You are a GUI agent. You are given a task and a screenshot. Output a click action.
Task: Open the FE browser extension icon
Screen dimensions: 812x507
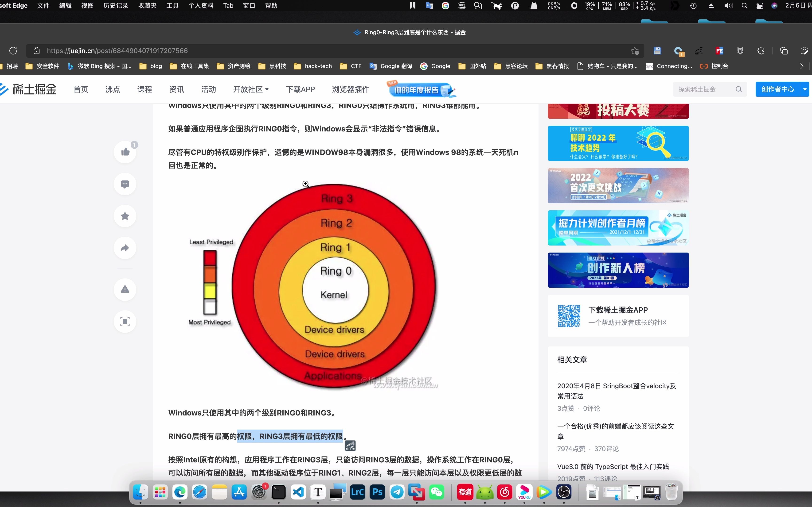[x=719, y=51]
